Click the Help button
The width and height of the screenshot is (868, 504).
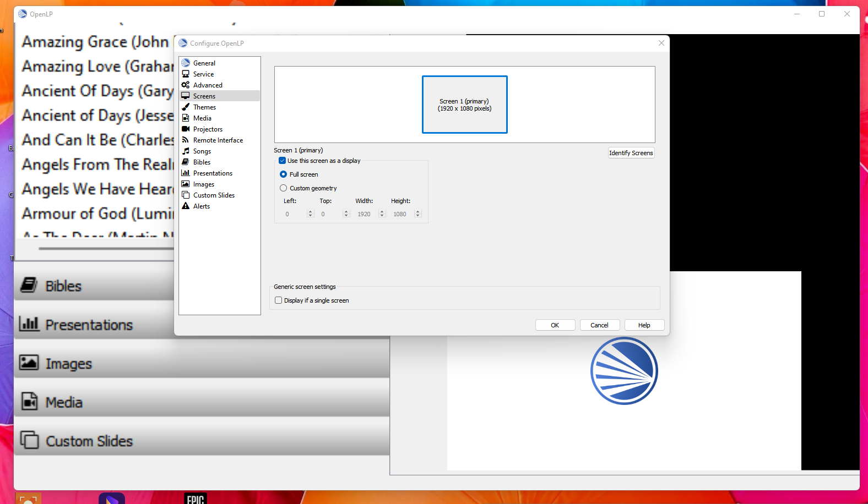coord(644,325)
